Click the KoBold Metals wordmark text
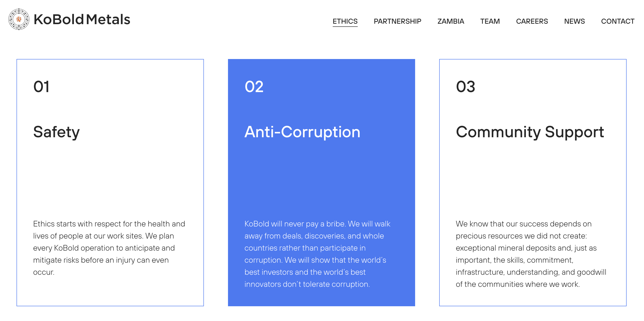The height and width of the screenshot is (321, 644). tap(82, 19)
